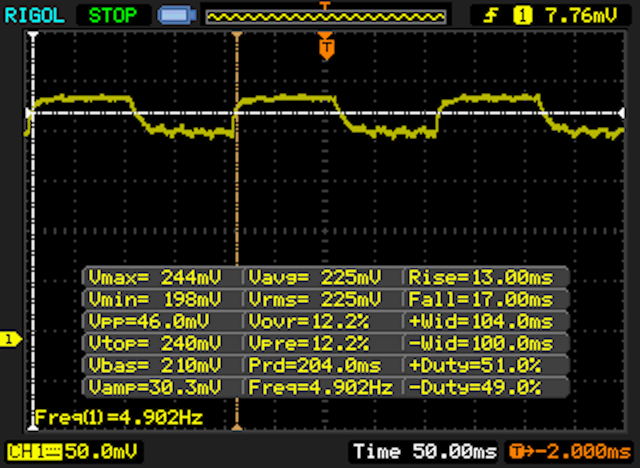The height and width of the screenshot is (468, 640).
Task: Click the orange T trigger position marker
Action: point(326,47)
